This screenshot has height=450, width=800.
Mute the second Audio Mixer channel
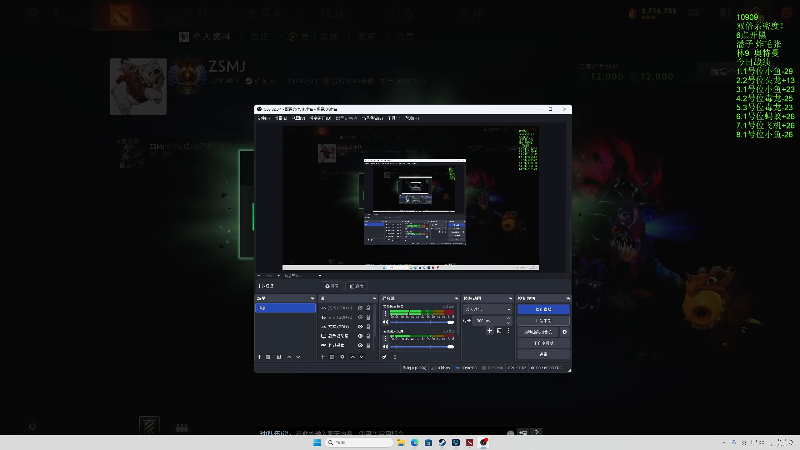click(x=385, y=346)
